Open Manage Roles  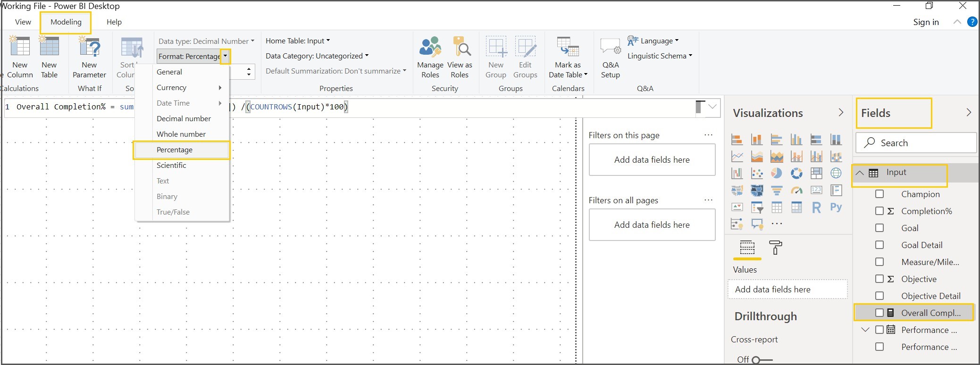(x=430, y=57)
